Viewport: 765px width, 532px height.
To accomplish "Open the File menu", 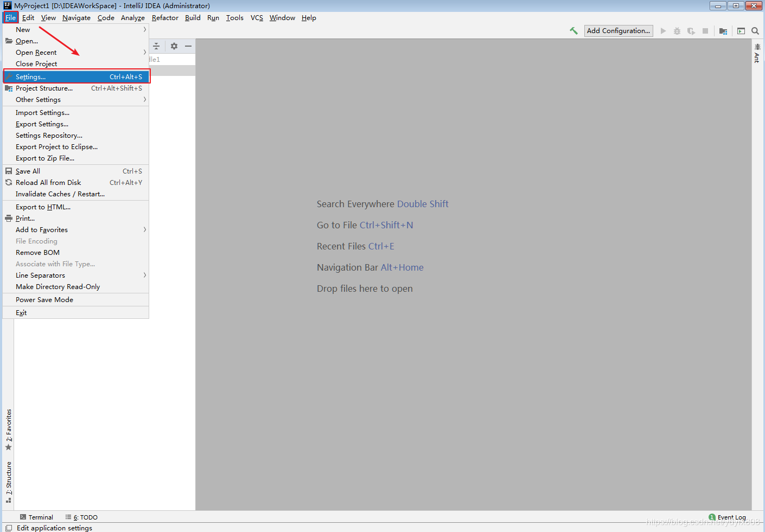I will pos(10,17).
